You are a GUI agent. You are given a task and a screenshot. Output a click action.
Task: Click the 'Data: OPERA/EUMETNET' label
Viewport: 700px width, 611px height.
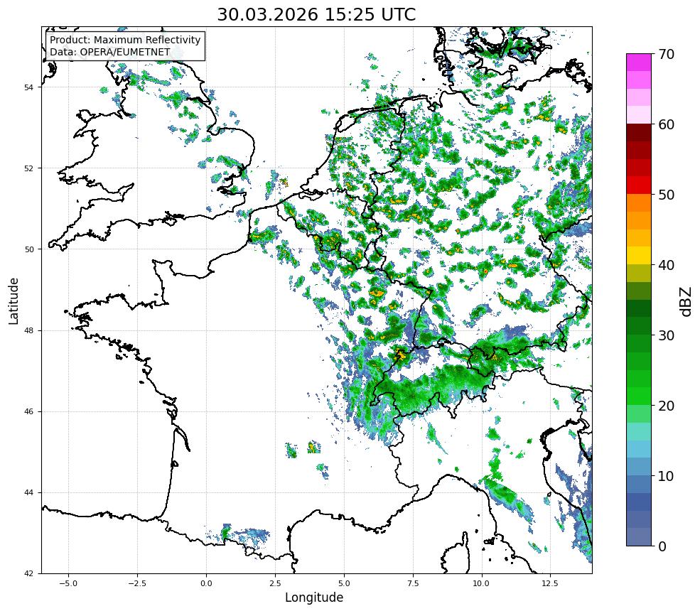(x=110, y=52)
